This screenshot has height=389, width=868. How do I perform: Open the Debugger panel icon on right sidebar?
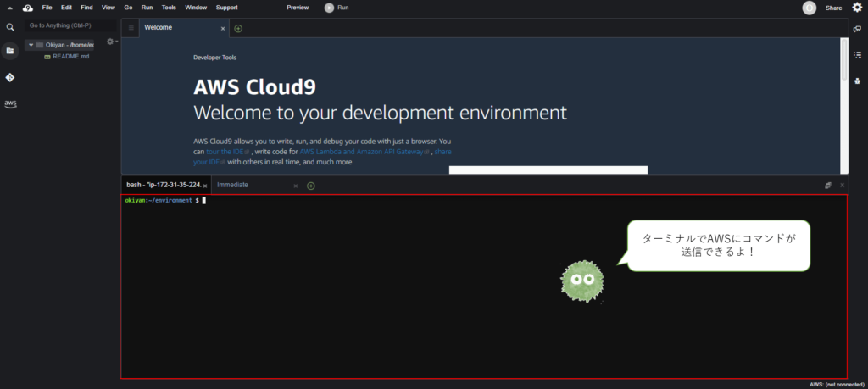click(x=857, y=81)
